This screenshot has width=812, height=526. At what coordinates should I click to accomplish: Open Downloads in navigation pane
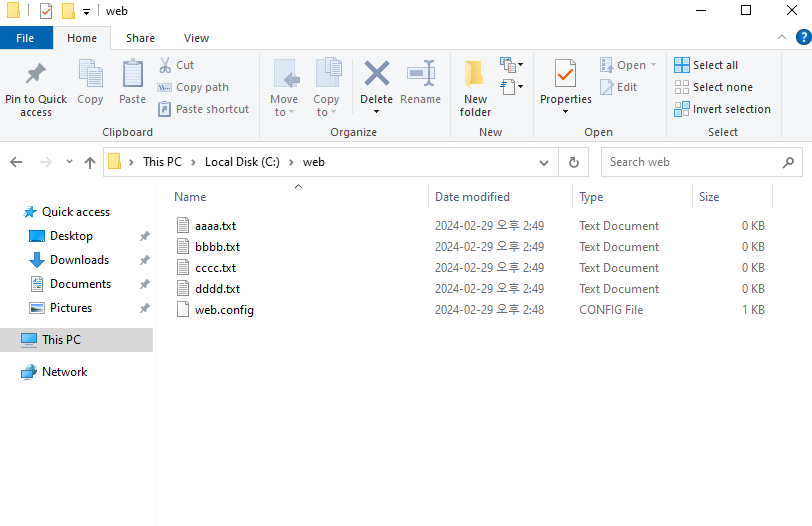79,260
